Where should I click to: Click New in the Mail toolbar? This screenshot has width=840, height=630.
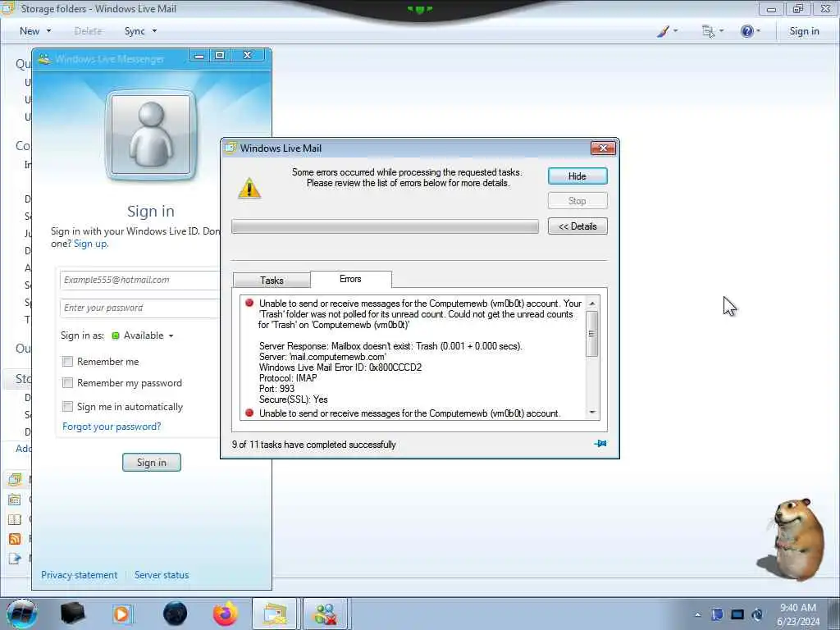(x=30, y=31)
